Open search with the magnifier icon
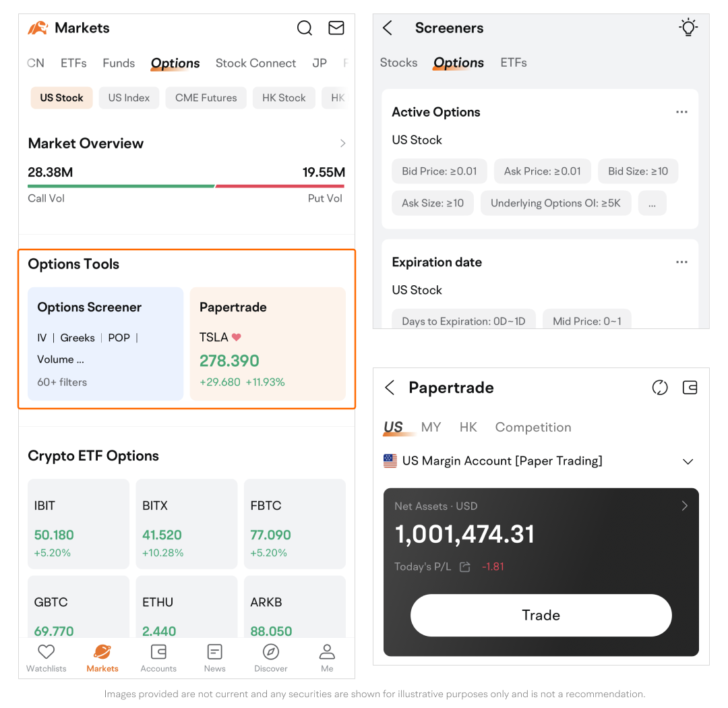This screenshot has width=728, height=708. pos(305,28)
